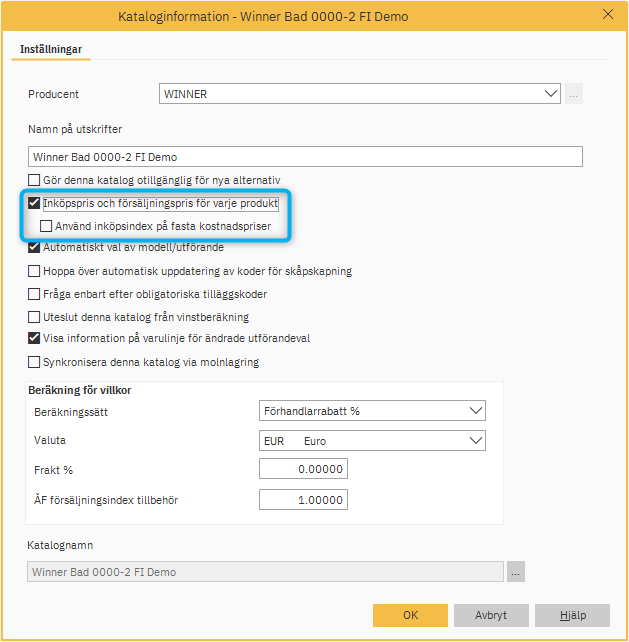This screenshot has height=642, width=629.
Task: Expand the Producent WINNER dropdown
Action: (551, 94)
